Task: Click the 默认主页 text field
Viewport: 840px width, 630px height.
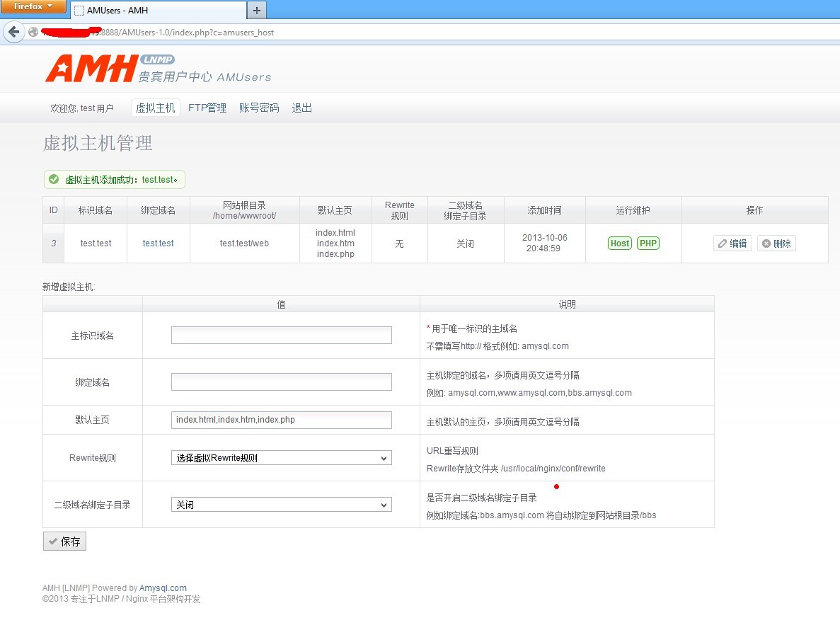Action: click(281, 420)
